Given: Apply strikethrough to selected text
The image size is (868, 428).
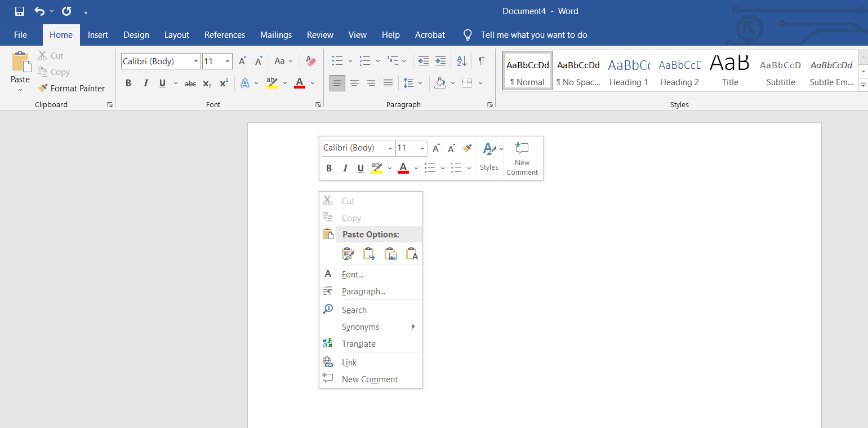Looking at the screenshot, I should click(x=190, y=83).
